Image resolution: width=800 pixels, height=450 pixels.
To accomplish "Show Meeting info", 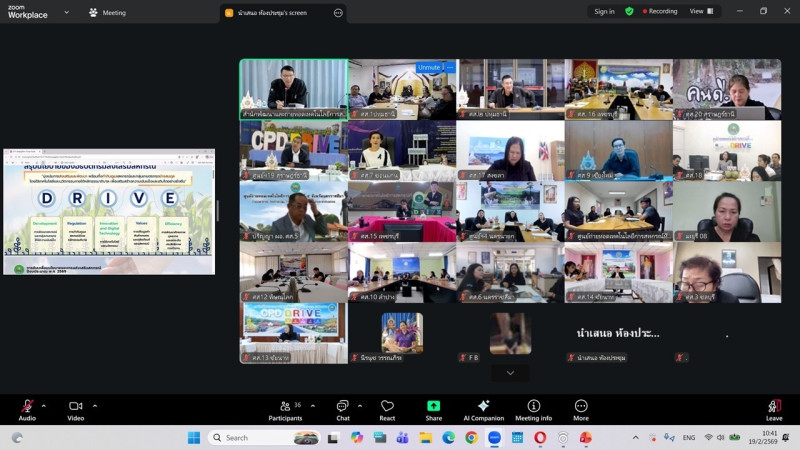I will 533,410.
